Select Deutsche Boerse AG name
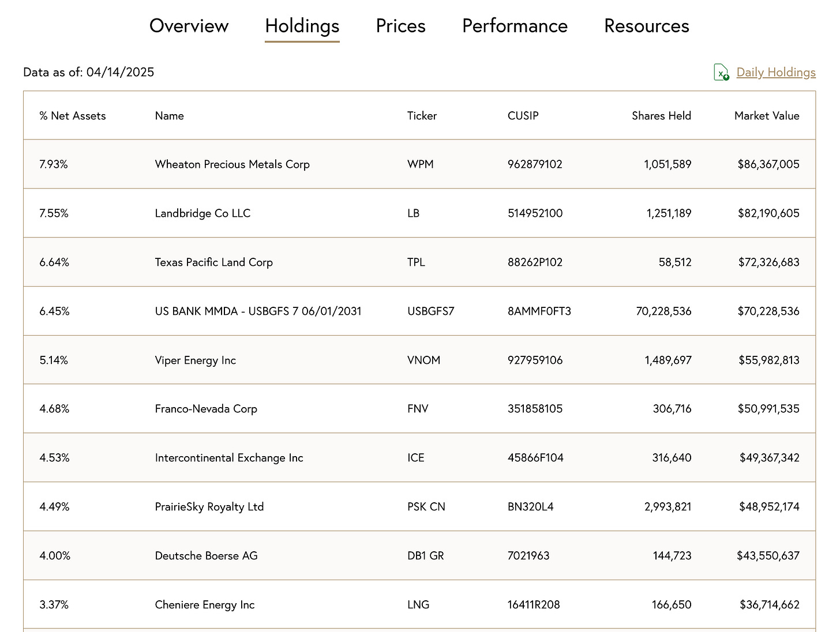Screen dimensions: 840x632 click(206, 556)
